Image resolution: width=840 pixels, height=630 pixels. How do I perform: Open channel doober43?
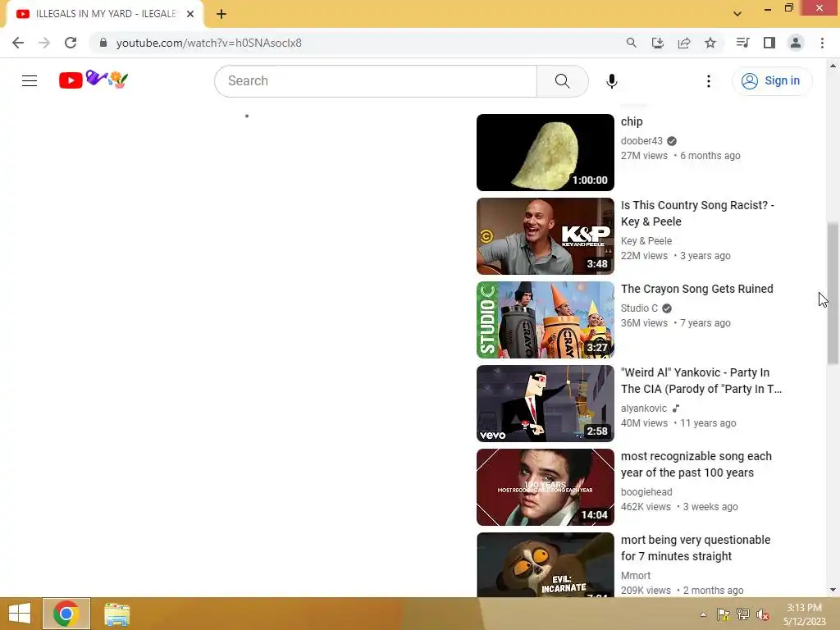tap(641, 141)
